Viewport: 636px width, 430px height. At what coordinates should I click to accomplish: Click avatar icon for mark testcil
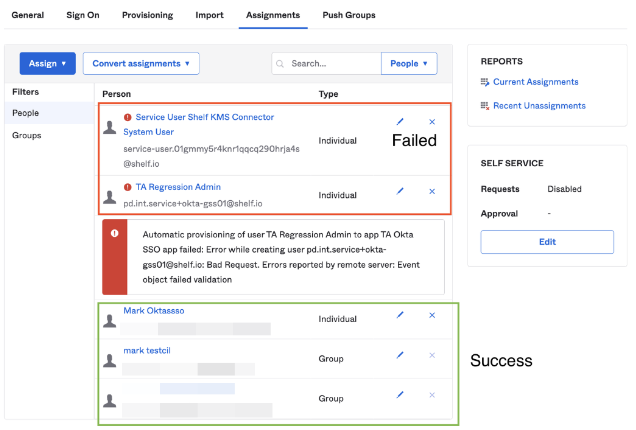coord(110,360)
